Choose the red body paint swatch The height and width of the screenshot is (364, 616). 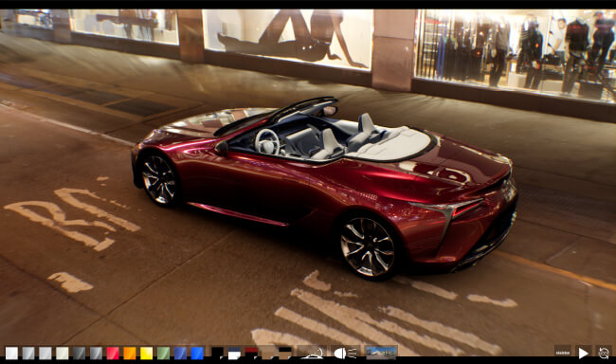pos(113,353)
